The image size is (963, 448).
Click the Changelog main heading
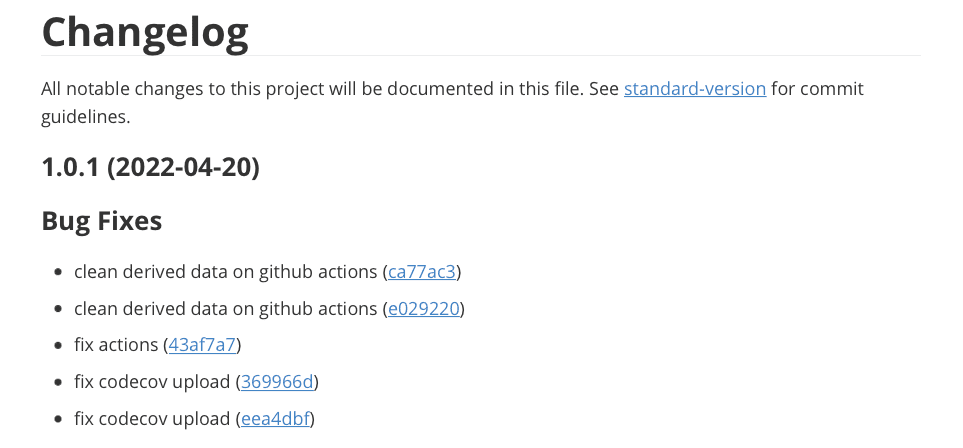[144, 32]
